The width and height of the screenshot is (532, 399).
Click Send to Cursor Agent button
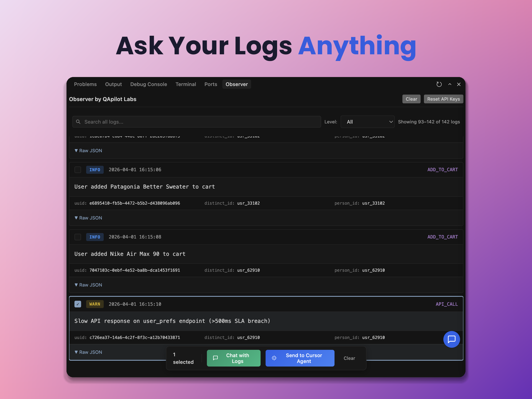coord(300,358)
